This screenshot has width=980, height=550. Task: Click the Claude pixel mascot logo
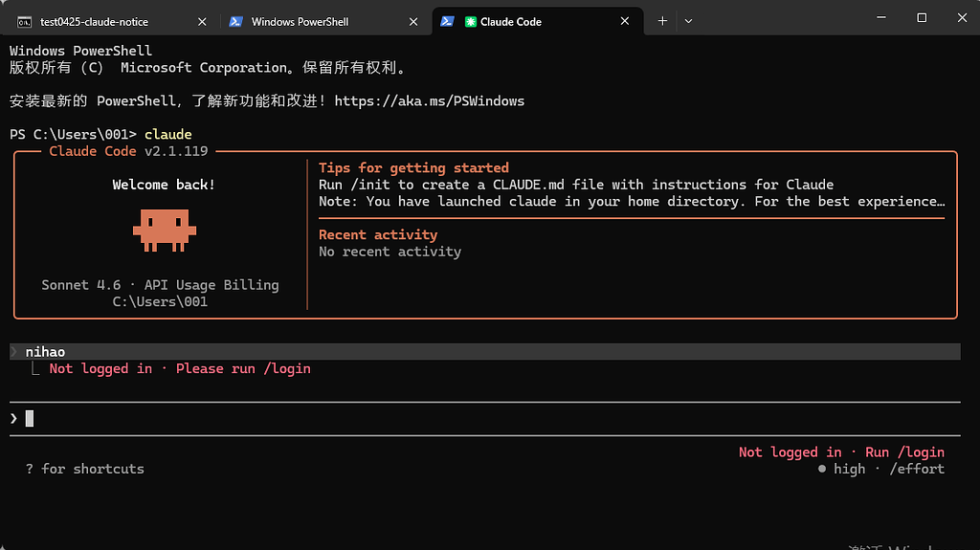[x=165, y=230]
